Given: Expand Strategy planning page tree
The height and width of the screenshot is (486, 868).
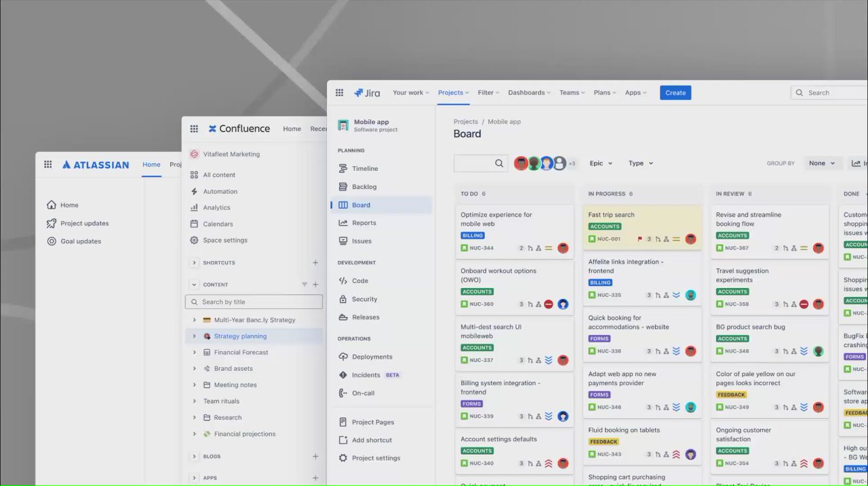Looking at the screenshot, I should point(195,336).
